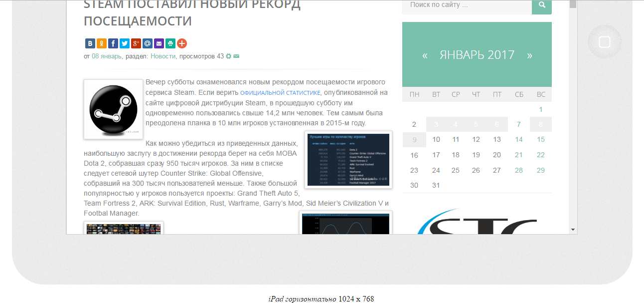Open the Steam logo image thumbnail
The height and width of the screenshot is (303, 644).
point(114,109)
